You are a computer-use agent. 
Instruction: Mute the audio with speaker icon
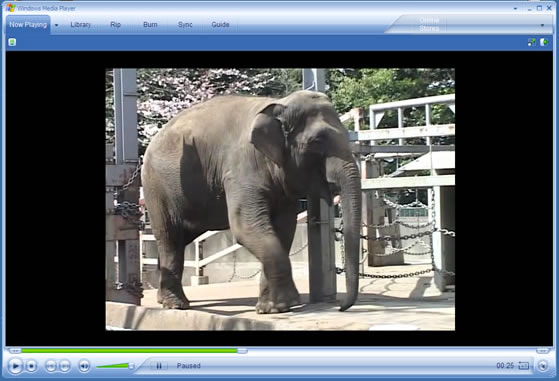tap(84, 366)
